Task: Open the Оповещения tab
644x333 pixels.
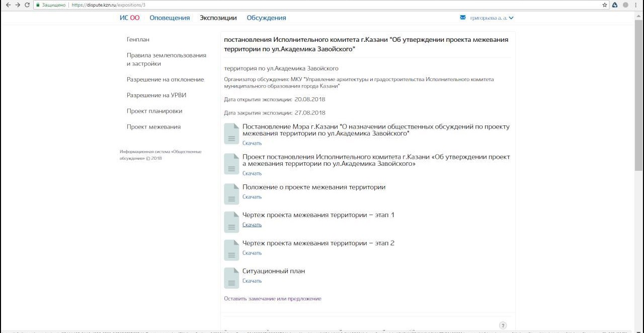Action: pos(170,18)
